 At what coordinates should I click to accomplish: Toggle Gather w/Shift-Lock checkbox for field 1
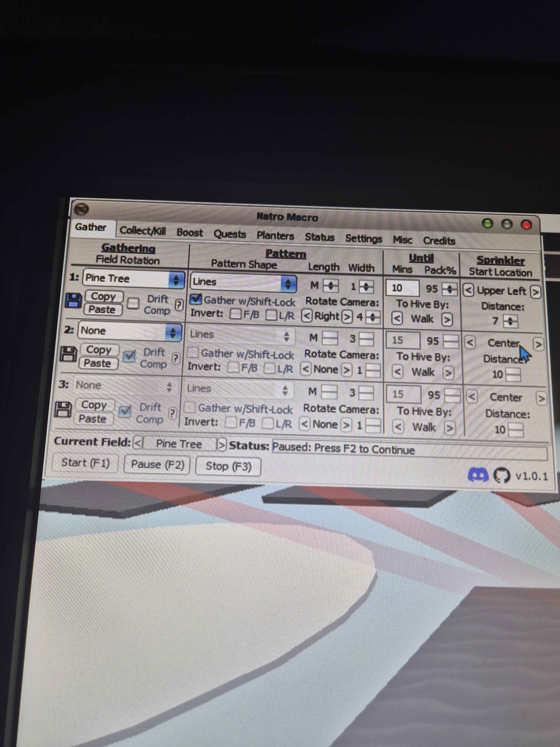coord(196,299)
